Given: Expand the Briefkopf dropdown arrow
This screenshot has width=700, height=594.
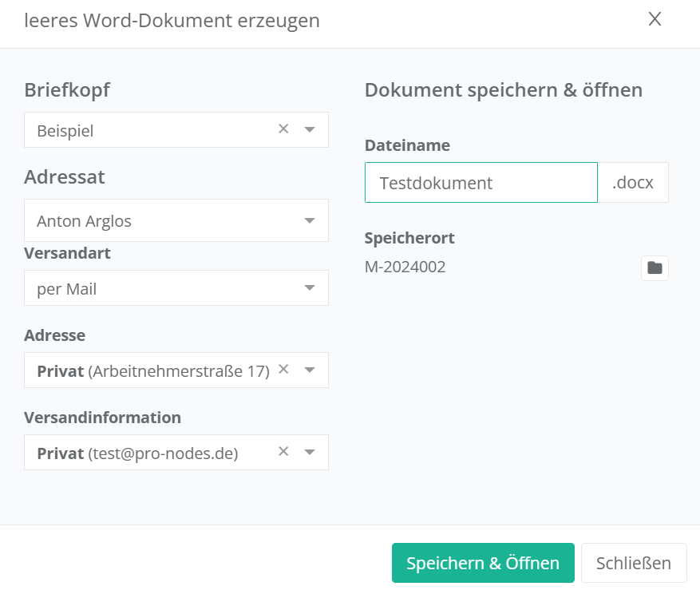Looking at the screenshot, I should (310, 130).
